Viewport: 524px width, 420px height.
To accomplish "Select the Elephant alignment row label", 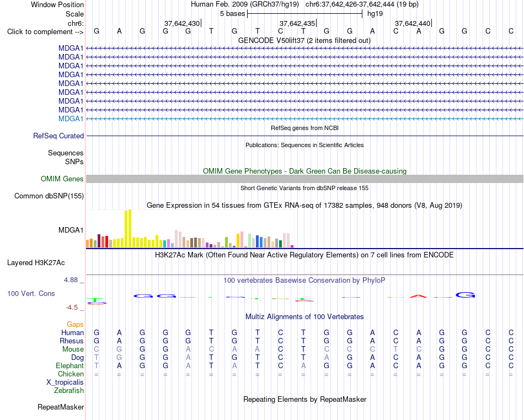I will point(70,365).
